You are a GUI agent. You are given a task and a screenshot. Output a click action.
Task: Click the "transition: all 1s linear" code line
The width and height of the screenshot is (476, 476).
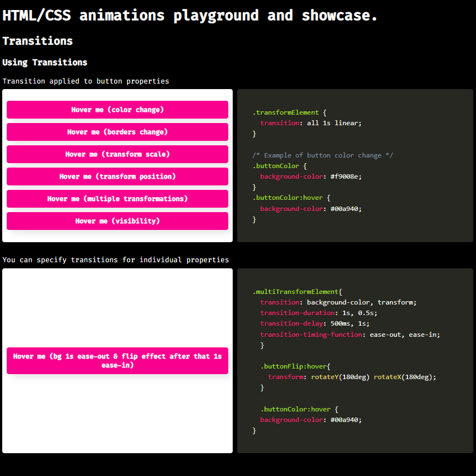click(x=311, y=123)
